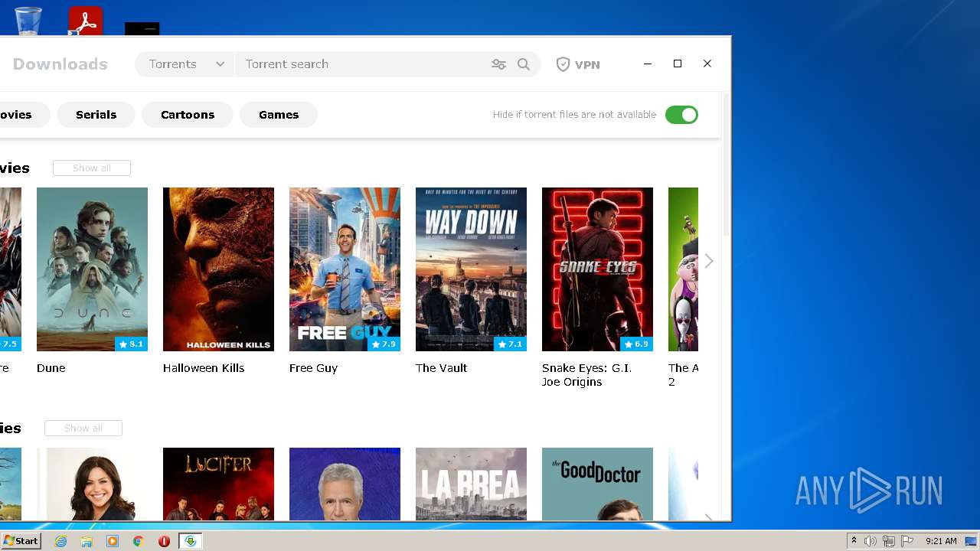Select the torrent app's taskbar button

[x=190, y=541]
